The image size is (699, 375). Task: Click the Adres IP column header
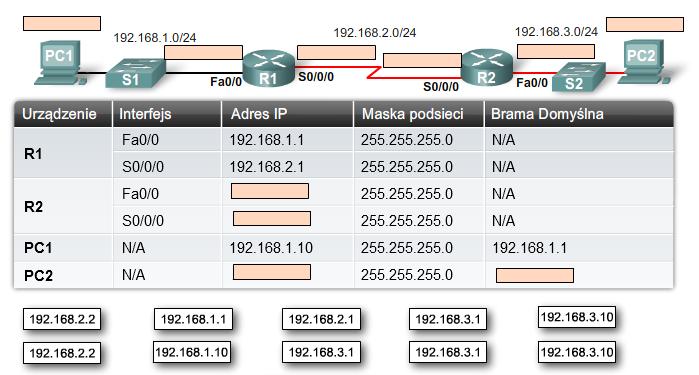(x=288, y=114)
